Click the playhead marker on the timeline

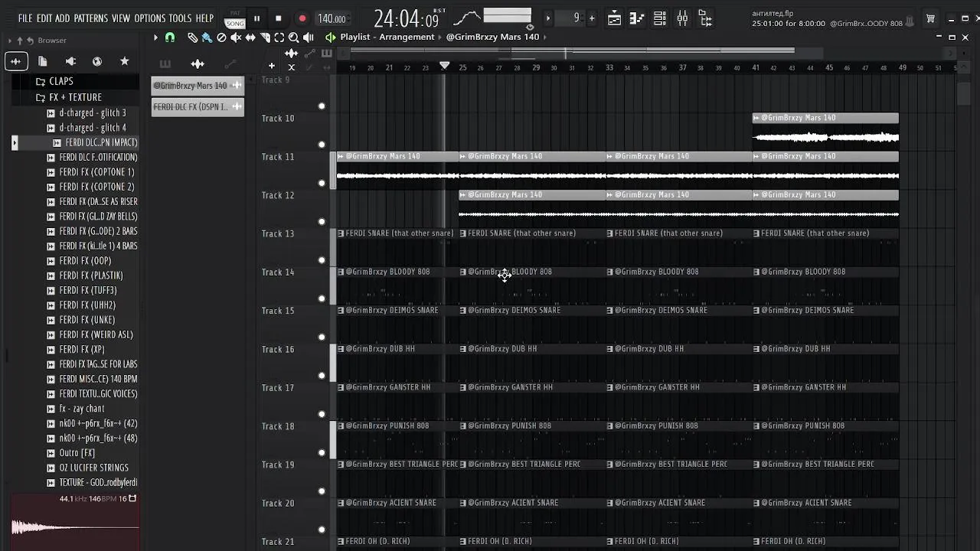pyautogui.click(x=444, y=66)
